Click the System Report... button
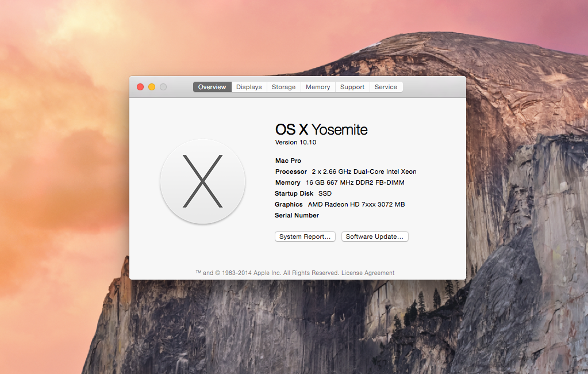The image size is (588, 374). click(x=305, y=236)
